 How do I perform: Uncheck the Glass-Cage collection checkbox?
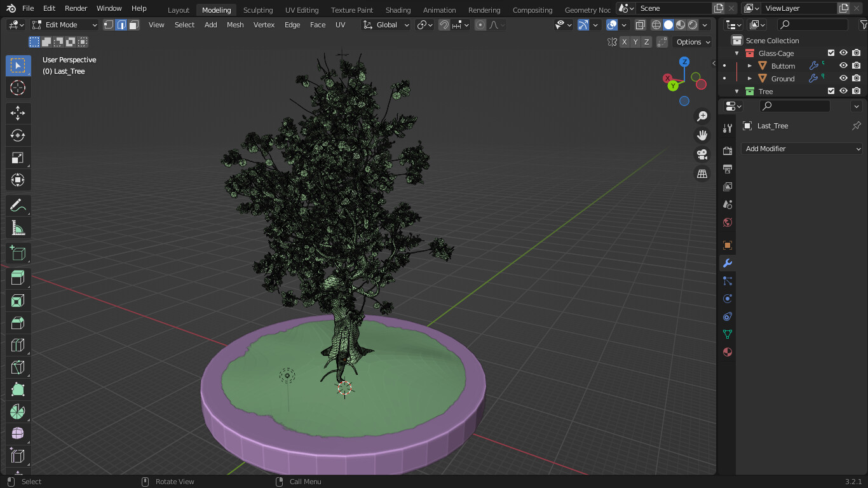pos(831,53)
